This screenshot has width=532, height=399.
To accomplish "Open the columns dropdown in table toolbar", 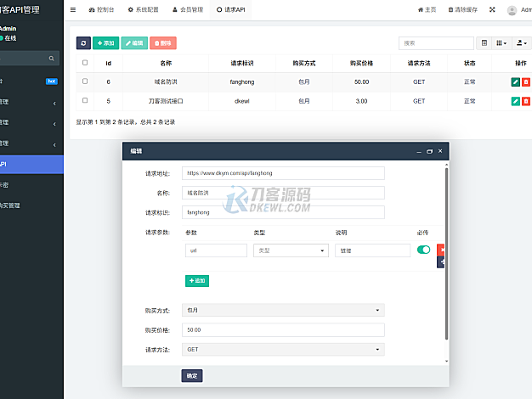I will pos(501,43).
